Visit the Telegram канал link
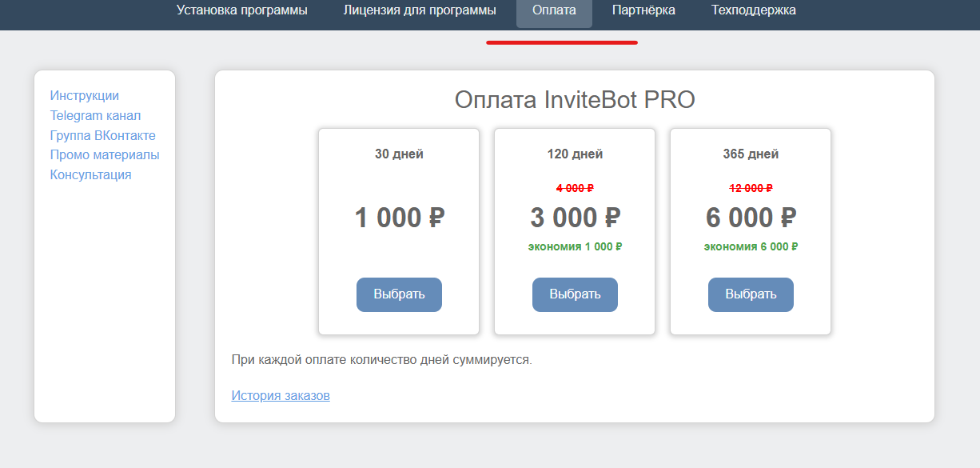Viewport: 980px width, 468px height. [x=95, y=116]
